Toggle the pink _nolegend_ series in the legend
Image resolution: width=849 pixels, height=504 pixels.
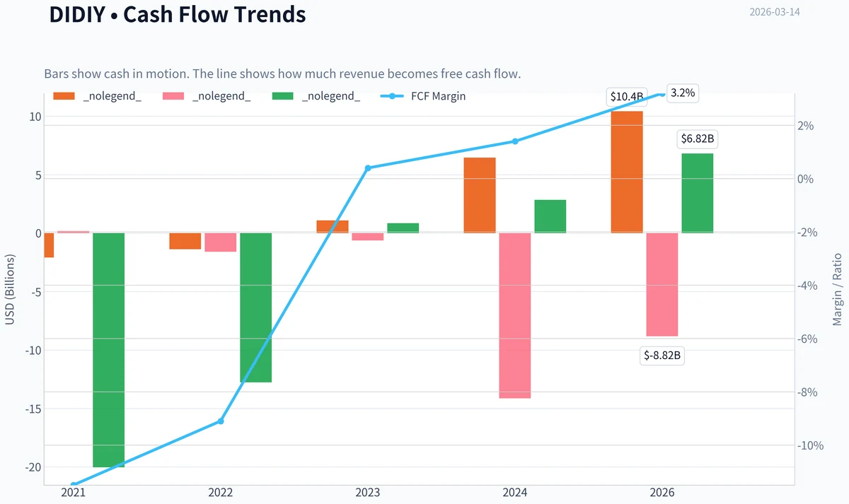tap(207, 96)
